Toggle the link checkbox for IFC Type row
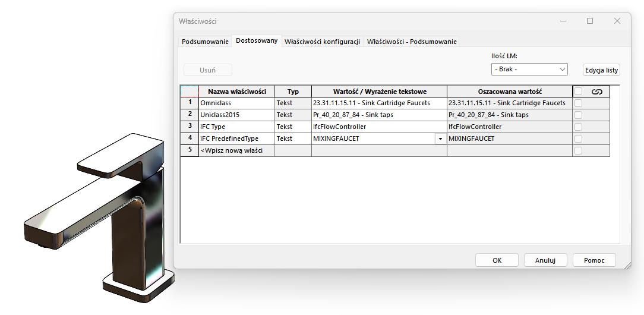644x315 pixels. tap(579, 127)
